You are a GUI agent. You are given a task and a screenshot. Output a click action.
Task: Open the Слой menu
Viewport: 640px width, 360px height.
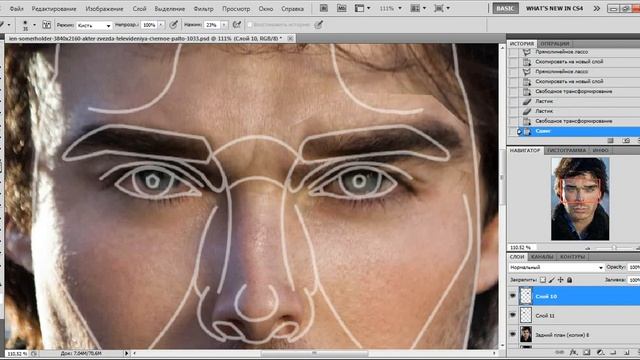coord(139,9)
